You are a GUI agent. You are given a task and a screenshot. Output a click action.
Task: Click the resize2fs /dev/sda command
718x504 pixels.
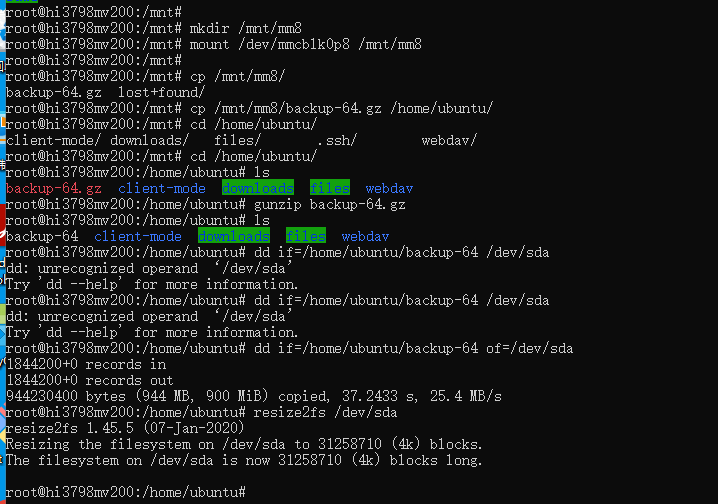pyautogui.click(x=325, y=413)
